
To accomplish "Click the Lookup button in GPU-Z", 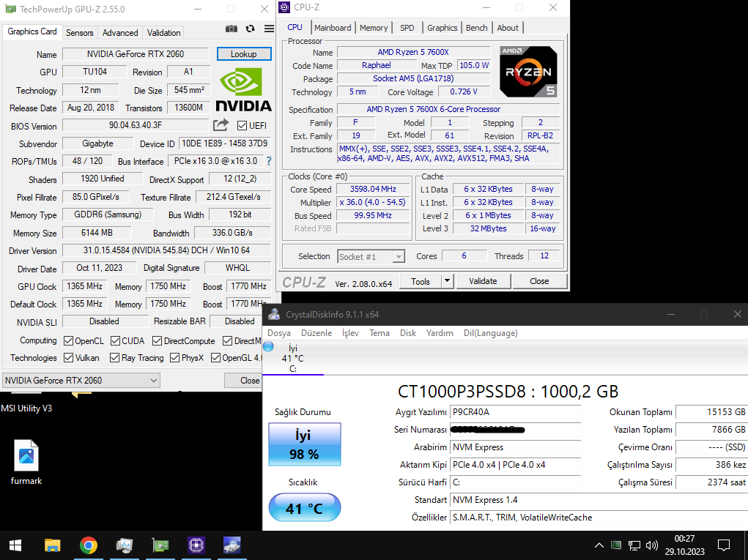I will click(x=244, y=54).
